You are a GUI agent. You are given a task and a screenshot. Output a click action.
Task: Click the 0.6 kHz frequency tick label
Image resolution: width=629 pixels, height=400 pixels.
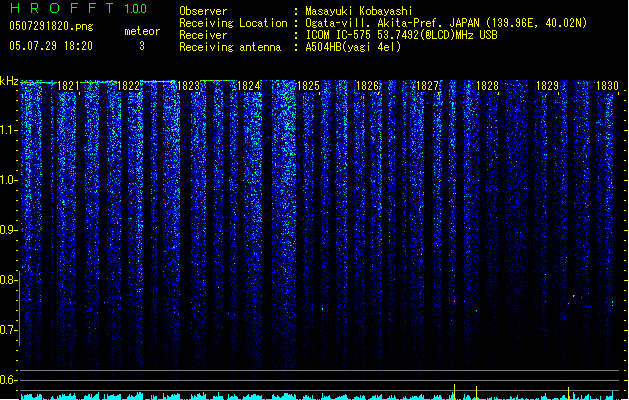coord(8,380)
